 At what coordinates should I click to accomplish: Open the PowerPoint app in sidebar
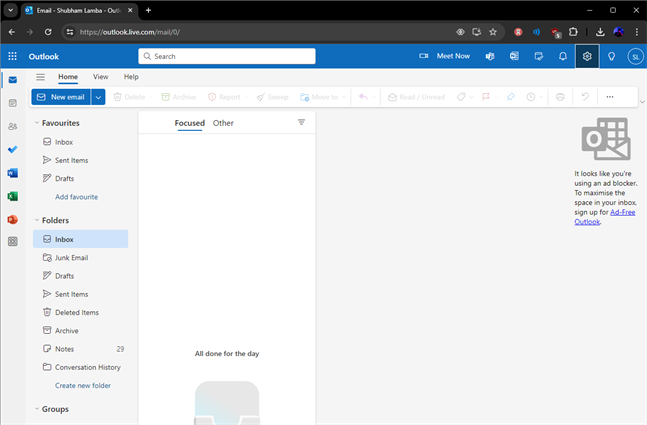click(12, 219)
